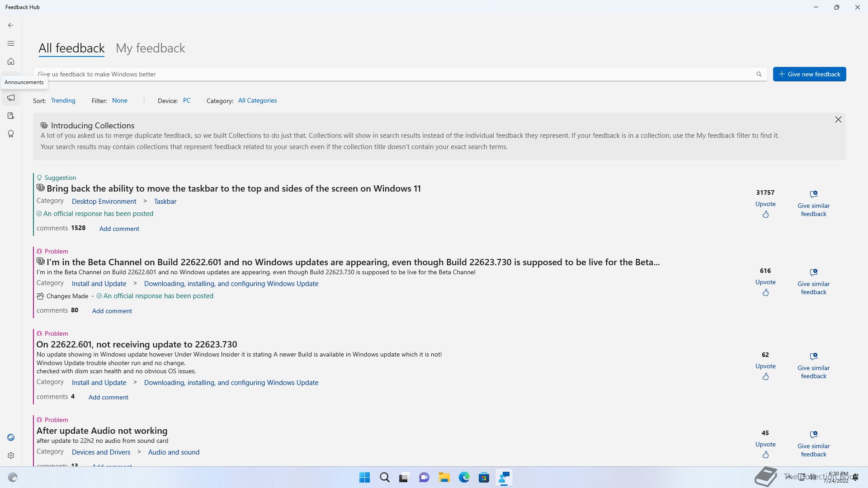This screenshot has width=868, height=488.
Task: Click Give new feedback button
Action: click(809, 74)
